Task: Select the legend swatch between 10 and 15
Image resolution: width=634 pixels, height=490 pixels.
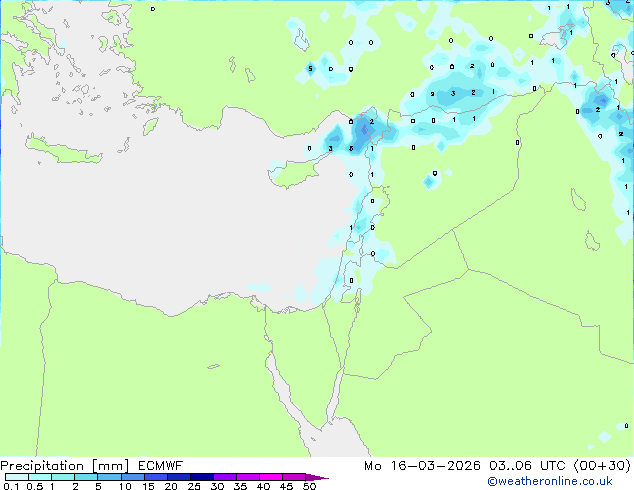Action: pos(132,477)
